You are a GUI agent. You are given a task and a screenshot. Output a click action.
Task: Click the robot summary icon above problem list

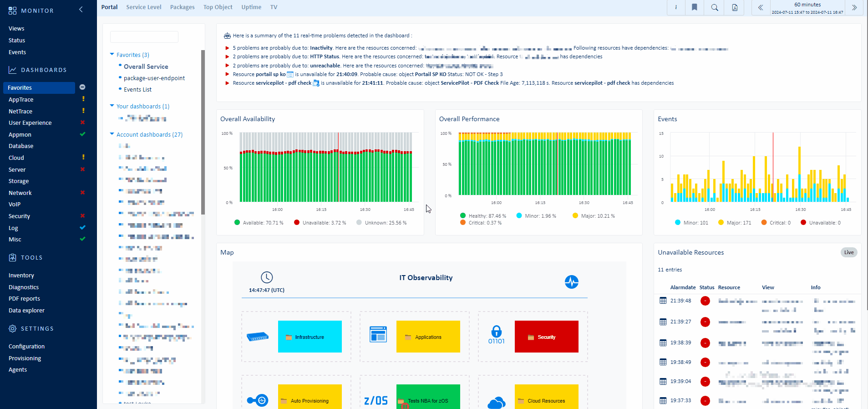click(227, 36)
